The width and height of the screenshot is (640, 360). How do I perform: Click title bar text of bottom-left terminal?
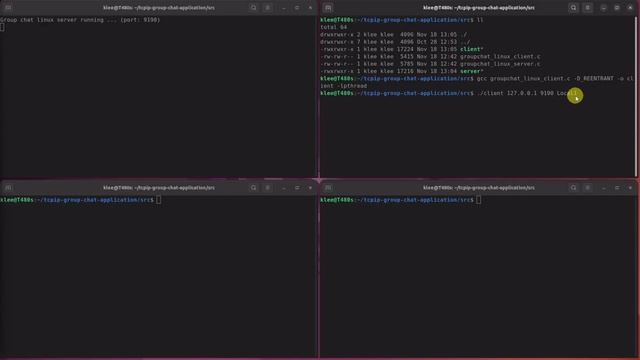pyautogui.click(x=159, y=187)
